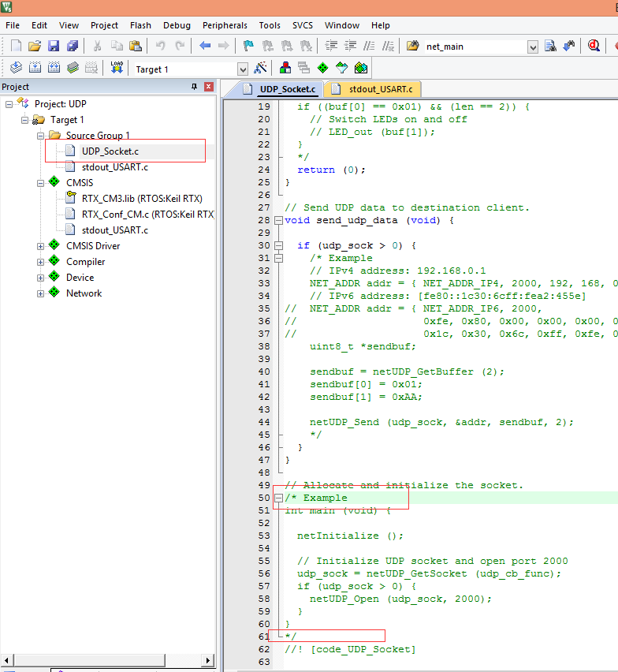Viewport: 618px width, 672px height.
Task: Open Manage Project Items with the three-blocks icon
Action: point(285,67)
